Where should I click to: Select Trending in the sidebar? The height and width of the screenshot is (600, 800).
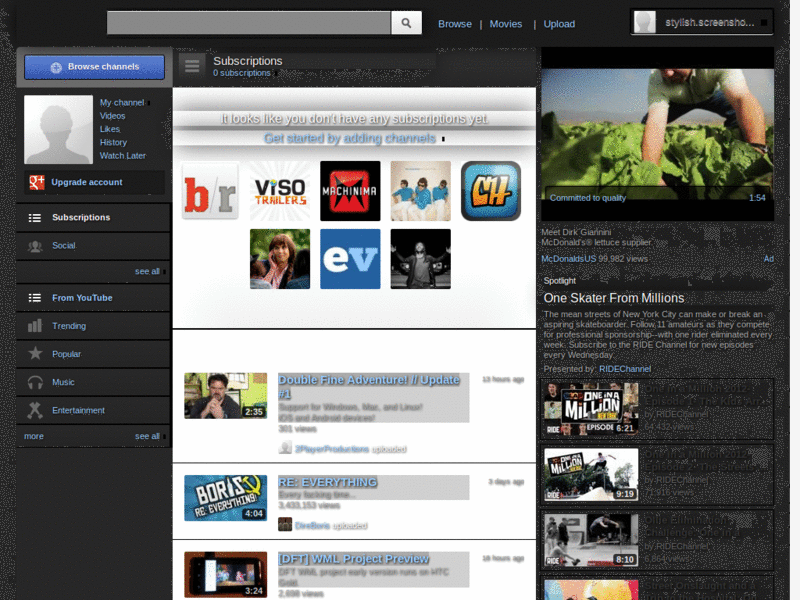[93, 326]
